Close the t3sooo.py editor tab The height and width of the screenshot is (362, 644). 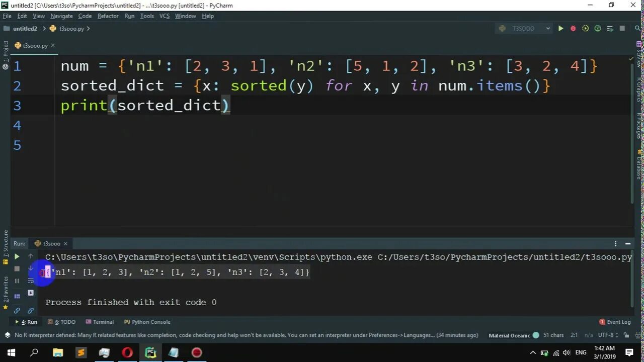point(53,45)
